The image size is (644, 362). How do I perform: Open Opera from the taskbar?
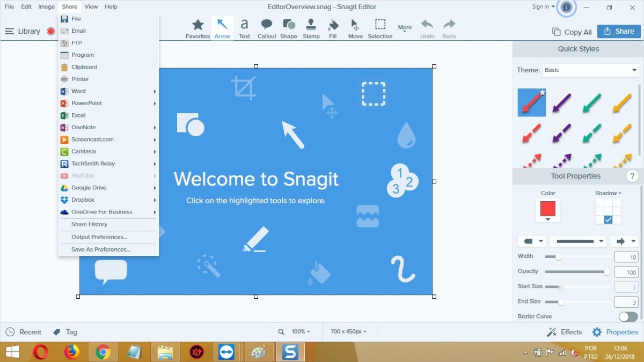(x=41, y=352)
